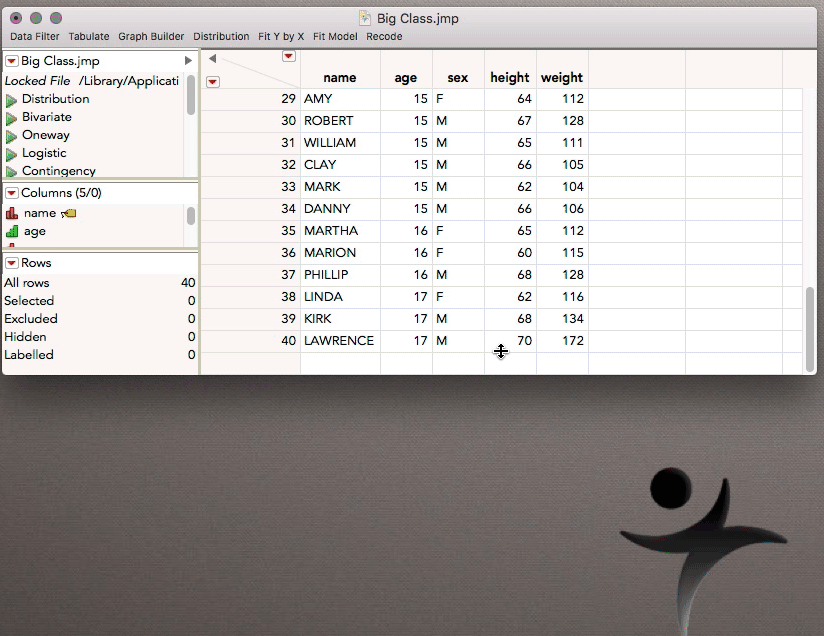Run the Logistic script icon
Screen dimensions: 824x636
tap(14, 153)
